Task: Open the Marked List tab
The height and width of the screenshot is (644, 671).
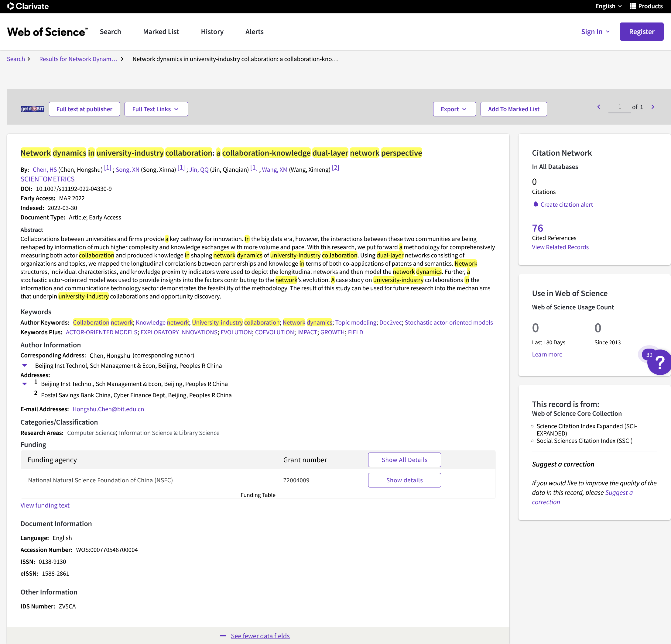Action: [x=161, y=32]
